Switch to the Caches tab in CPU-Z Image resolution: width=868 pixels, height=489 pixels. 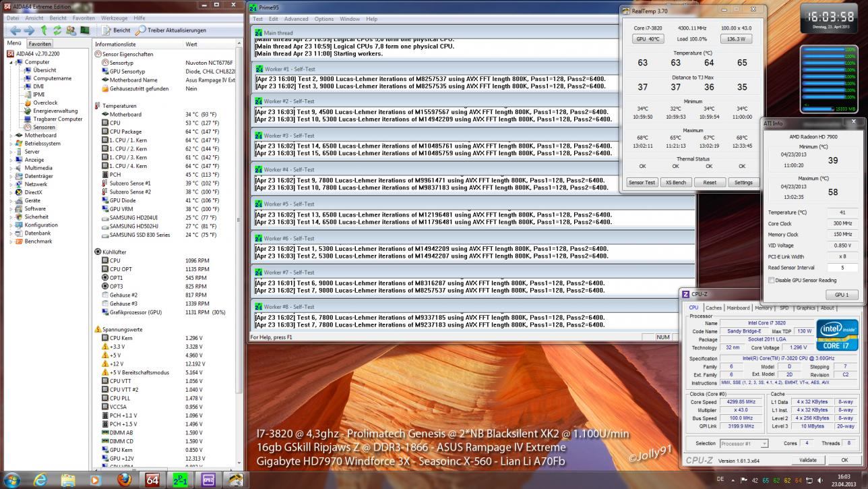[x=714, y=308]
